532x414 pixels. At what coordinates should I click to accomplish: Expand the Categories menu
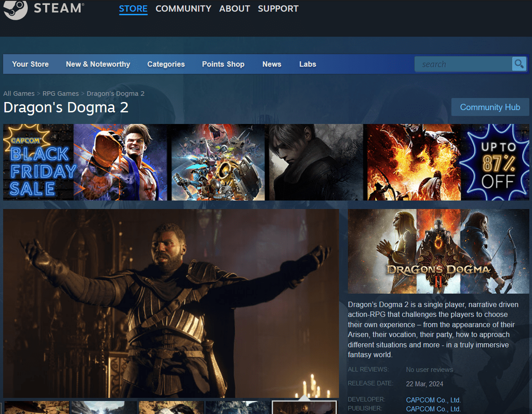click(166, 64)
